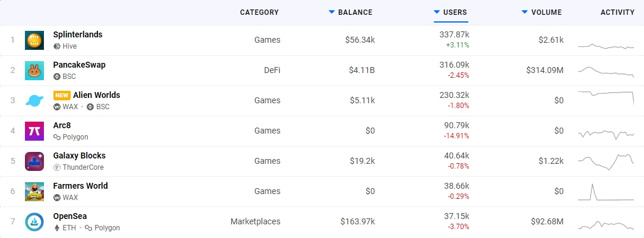Click the Farmers World app icon
The image size is (644, 238).
[34, 192]
